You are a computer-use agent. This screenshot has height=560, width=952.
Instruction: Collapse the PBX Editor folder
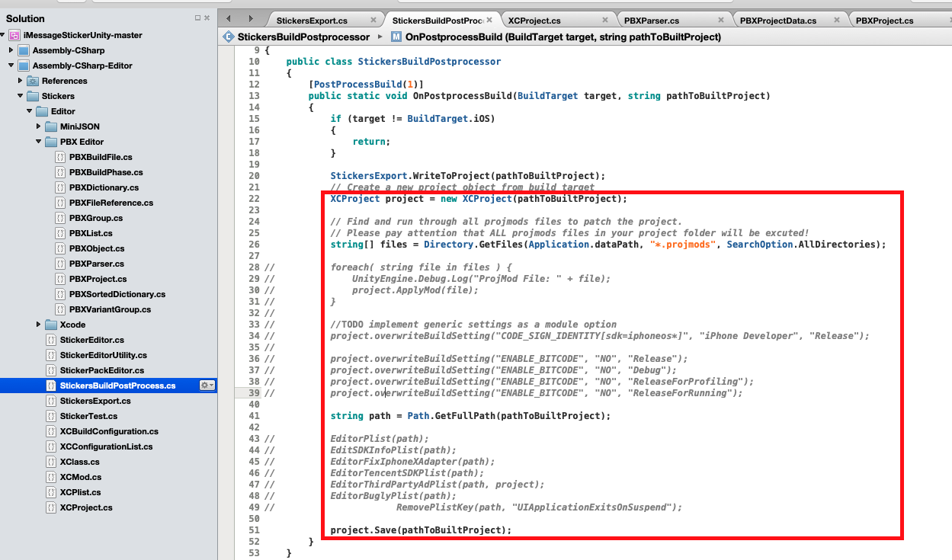[x=39, y=142]
